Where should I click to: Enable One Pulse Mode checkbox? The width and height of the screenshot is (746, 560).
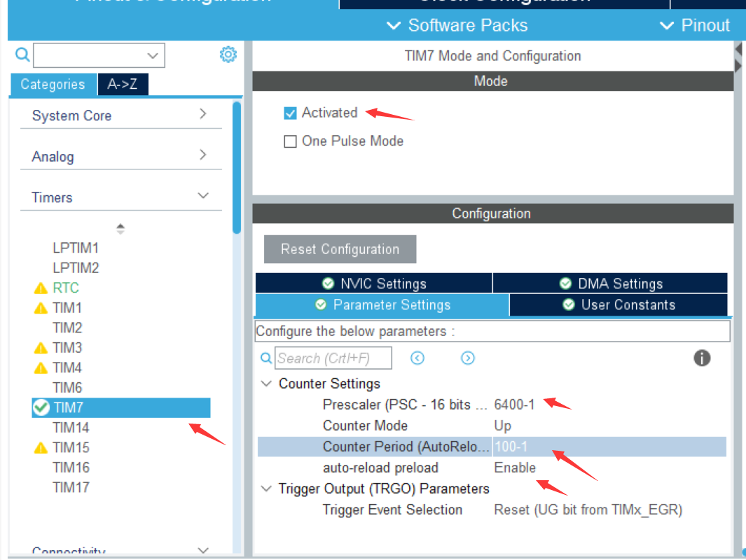click(x=290, y=141)
